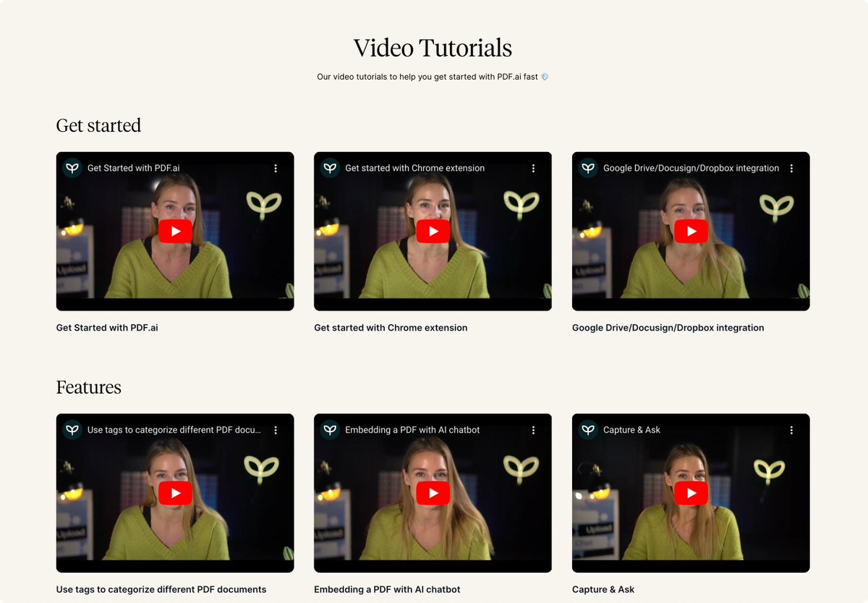Open more options on Use tags video

(x=276, y=430)
